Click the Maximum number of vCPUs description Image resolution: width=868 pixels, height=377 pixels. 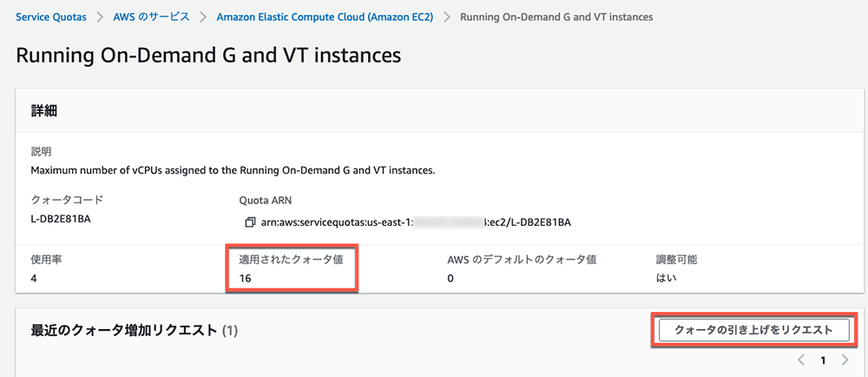click(x=233, y=170)
